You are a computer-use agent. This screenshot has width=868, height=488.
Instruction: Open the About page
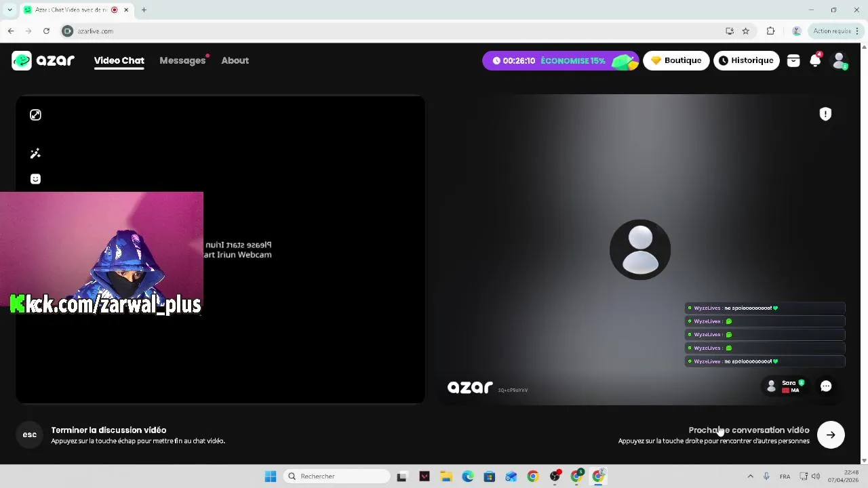click(235, 60)
